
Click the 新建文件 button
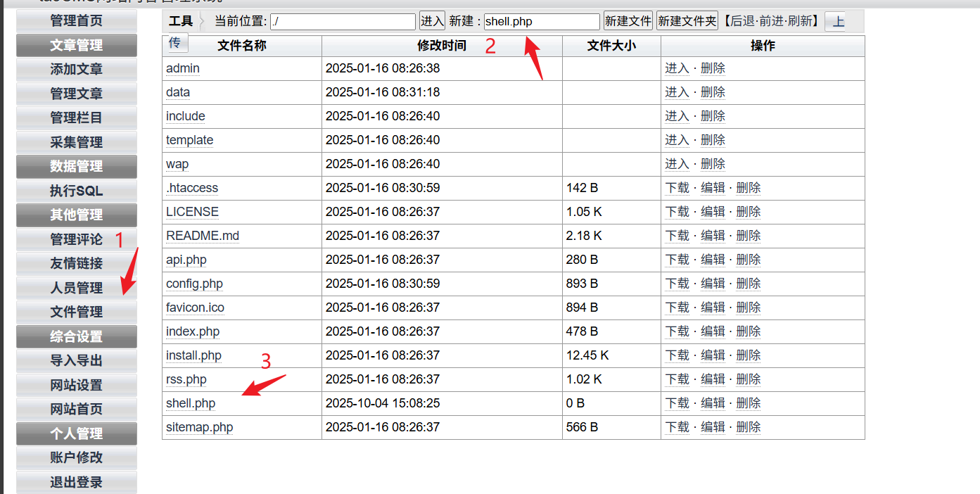628,21
